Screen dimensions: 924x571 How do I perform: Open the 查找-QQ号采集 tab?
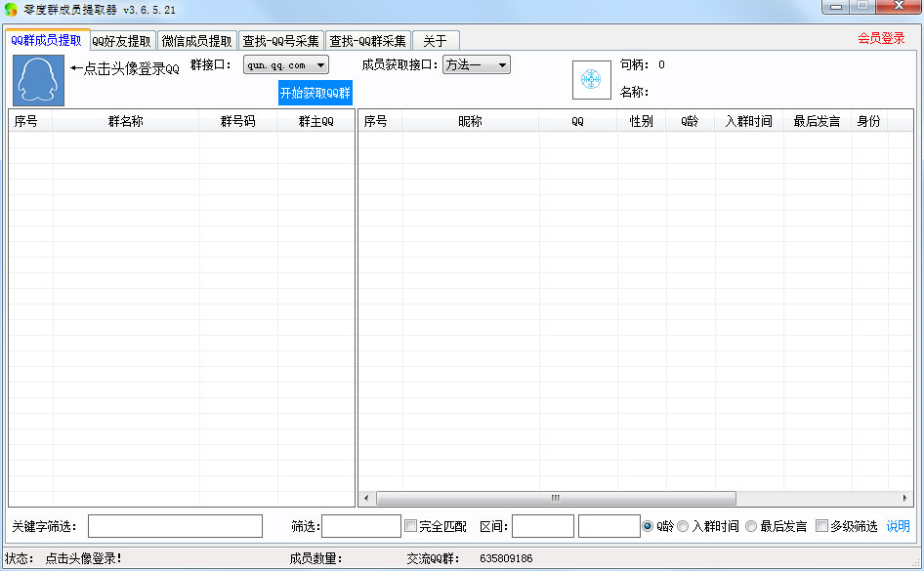point(281,41)
